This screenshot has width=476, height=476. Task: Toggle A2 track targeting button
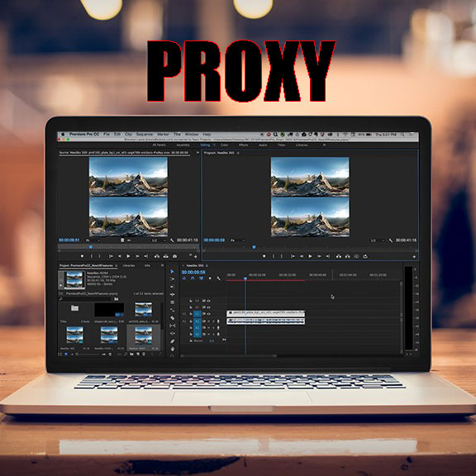tap(198, 327)
